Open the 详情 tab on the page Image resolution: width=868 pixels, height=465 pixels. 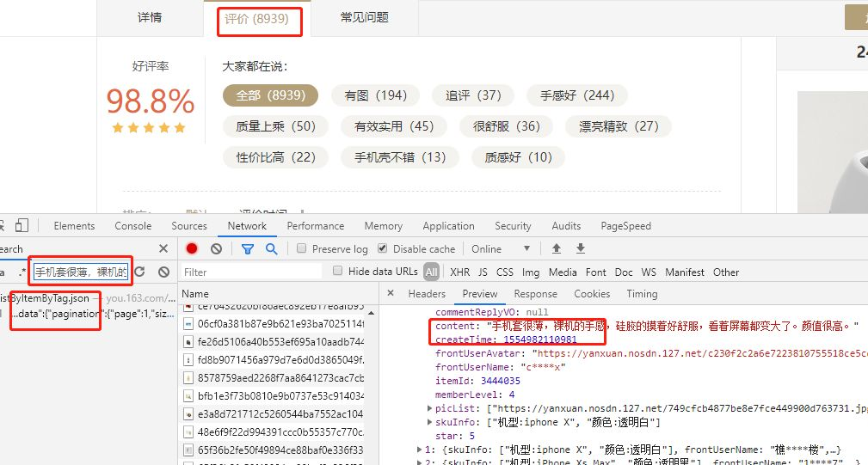pos(150,18)
